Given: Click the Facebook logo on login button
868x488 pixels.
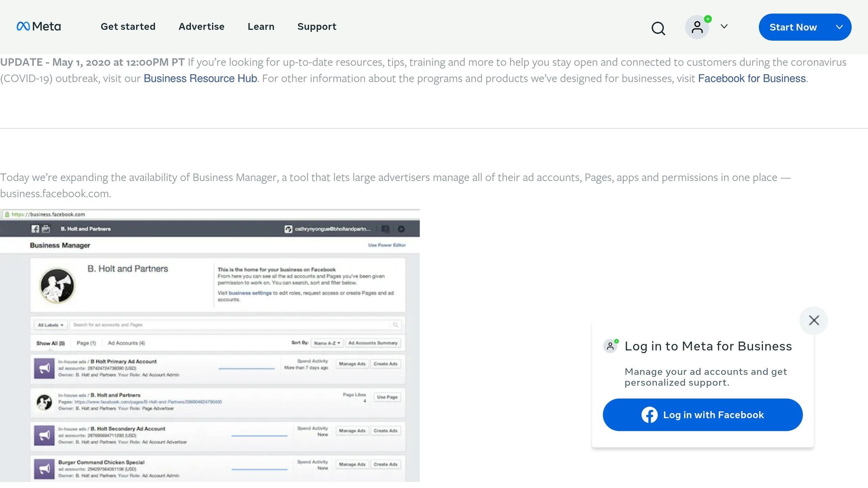Looking at the screenshot, I should pos(649,415).
